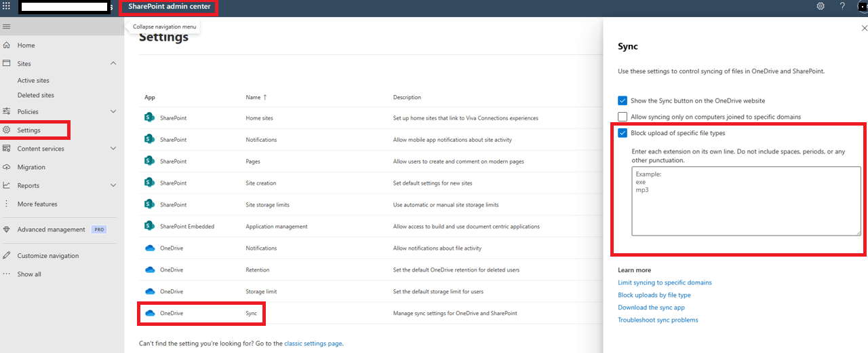The width and height of the screenshot is (868, 353).
Task: Open the Sync setting name
Action: pyautogui.click(x=251, y=314)
